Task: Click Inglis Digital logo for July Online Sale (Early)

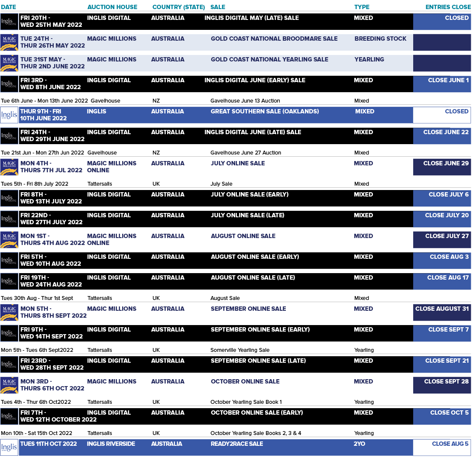Action: (x=9, y=198)
